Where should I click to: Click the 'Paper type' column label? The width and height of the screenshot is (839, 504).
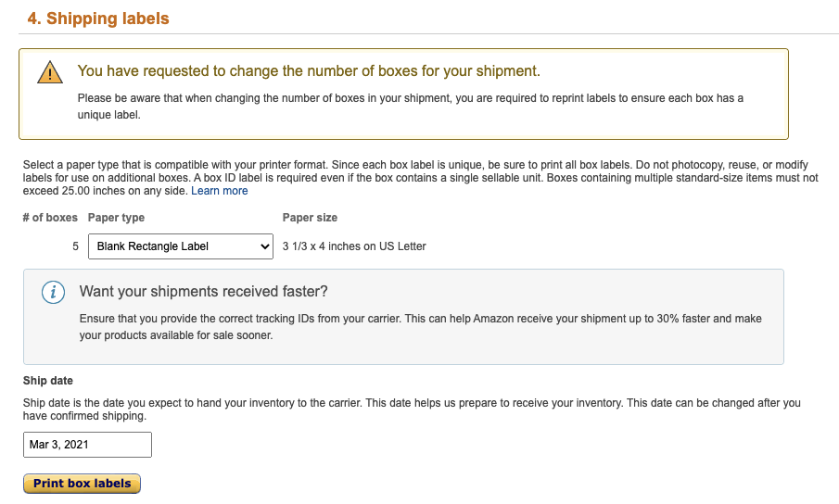(x=116, y=218)
